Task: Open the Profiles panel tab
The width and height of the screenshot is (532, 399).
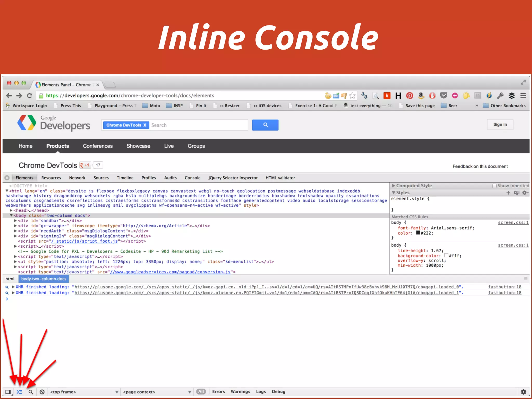Action: coord(149,178)
